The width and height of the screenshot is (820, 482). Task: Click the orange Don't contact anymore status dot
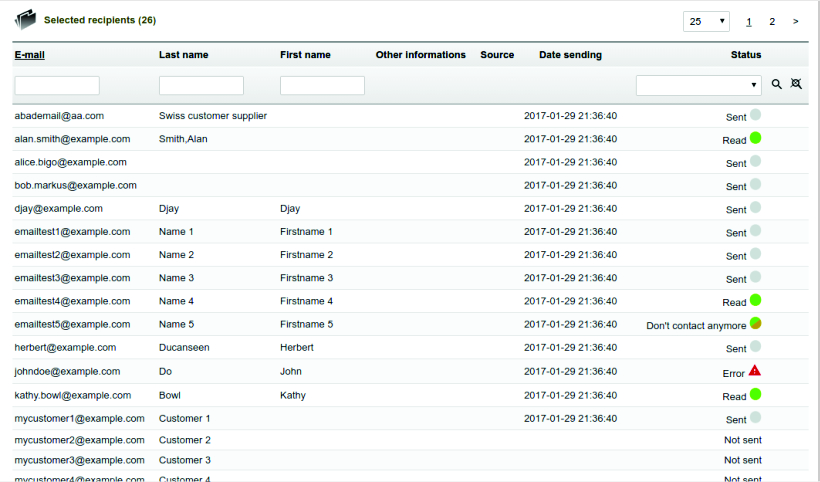point(756,324)
